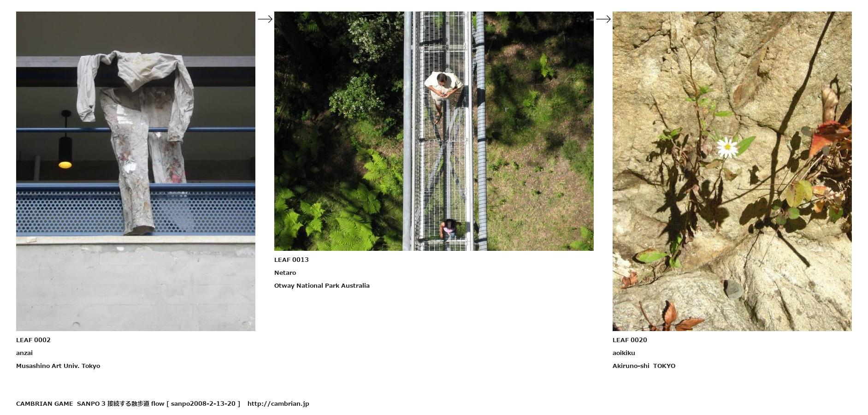Click the sanpo2008-2-13-20 flow identifier
This screenshot has height=415, width=868.
point(203,403)
